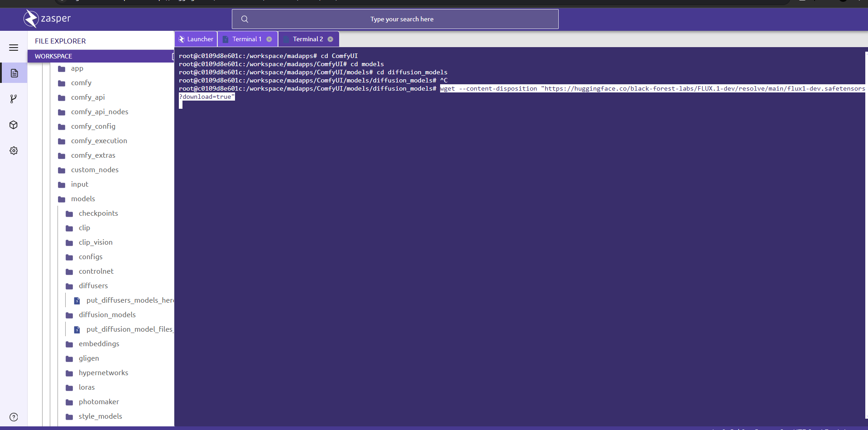The image size is (868, 430).
Task: Click the input folder icon
Action: coord(62,185)
